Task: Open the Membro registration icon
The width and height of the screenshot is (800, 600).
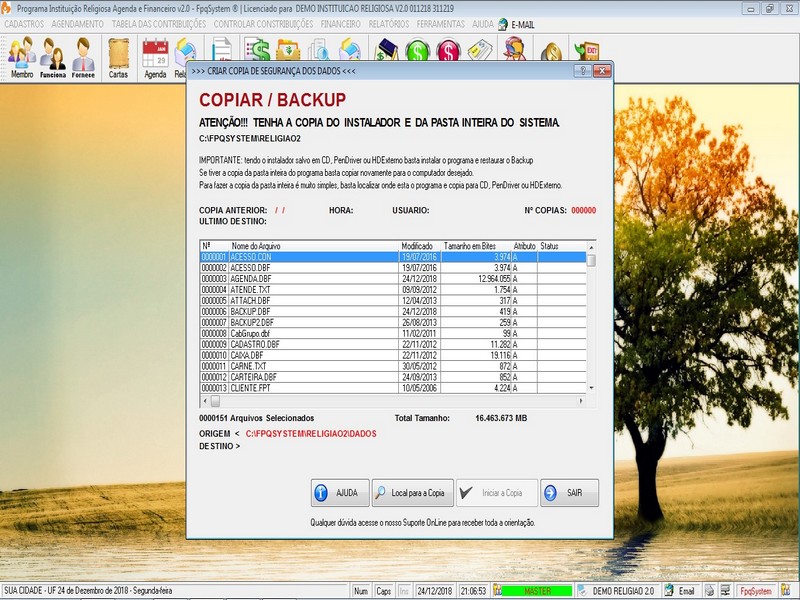Action: 22,58
